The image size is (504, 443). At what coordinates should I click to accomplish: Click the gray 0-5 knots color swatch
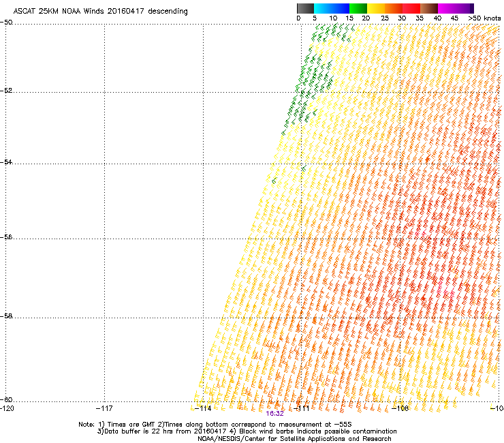305,8
